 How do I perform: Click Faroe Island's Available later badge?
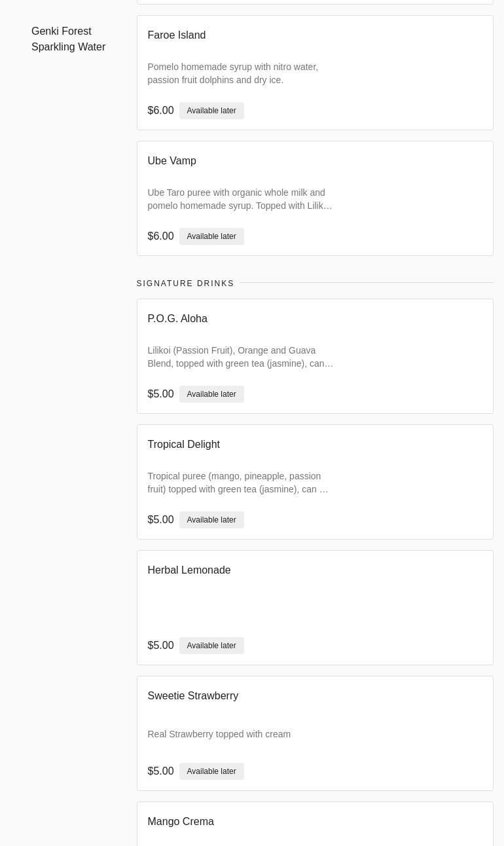211,111
